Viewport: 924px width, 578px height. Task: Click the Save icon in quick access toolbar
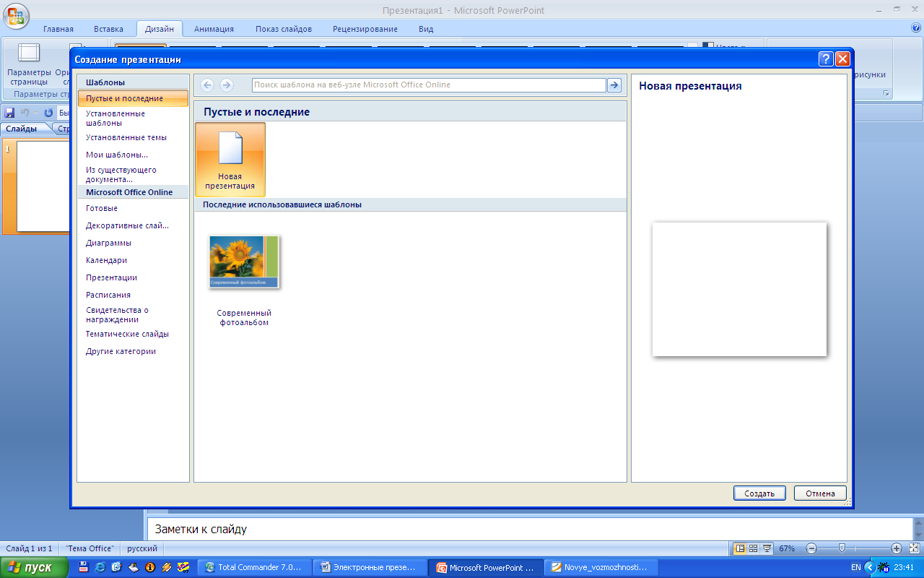[10, 113]
